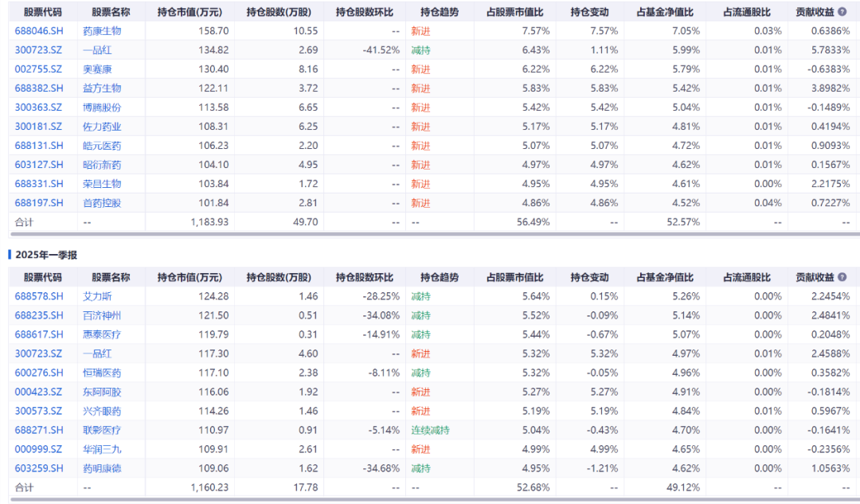Open stock code 603127.SH link
Image resolution: width=860 pixels, height=504 pixels.
pyautogui.click(x=39, y=165)
